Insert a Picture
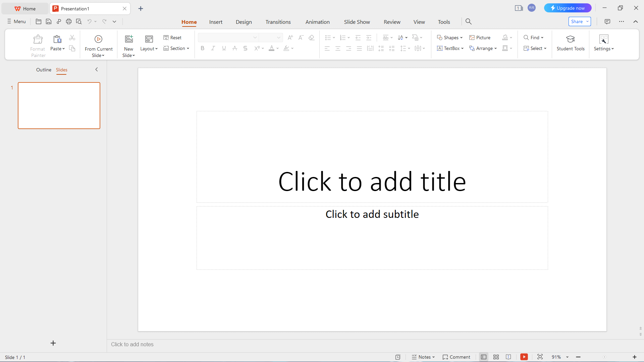Viewport: 644px width, 362px height. (480, 37)
